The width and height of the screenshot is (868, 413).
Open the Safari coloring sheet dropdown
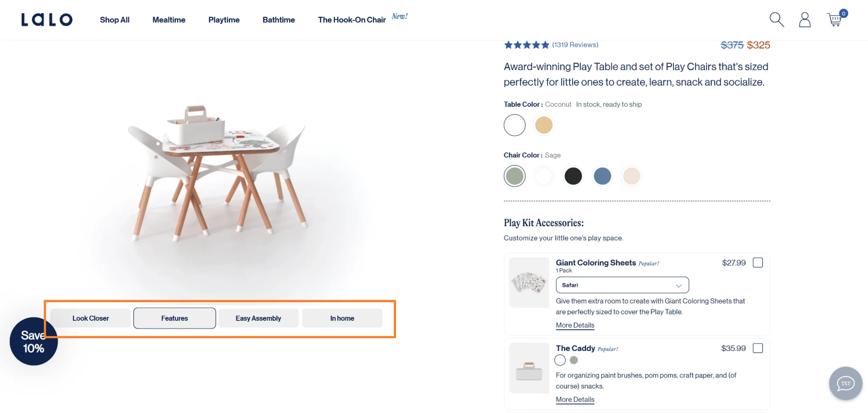pos(622,285)
